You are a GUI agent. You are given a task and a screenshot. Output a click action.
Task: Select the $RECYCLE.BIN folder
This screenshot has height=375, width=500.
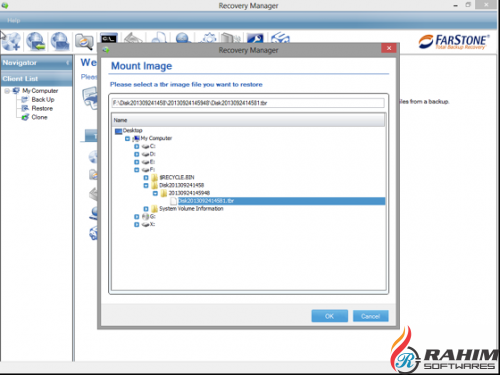pyautogui.click(x=177, y=177)
